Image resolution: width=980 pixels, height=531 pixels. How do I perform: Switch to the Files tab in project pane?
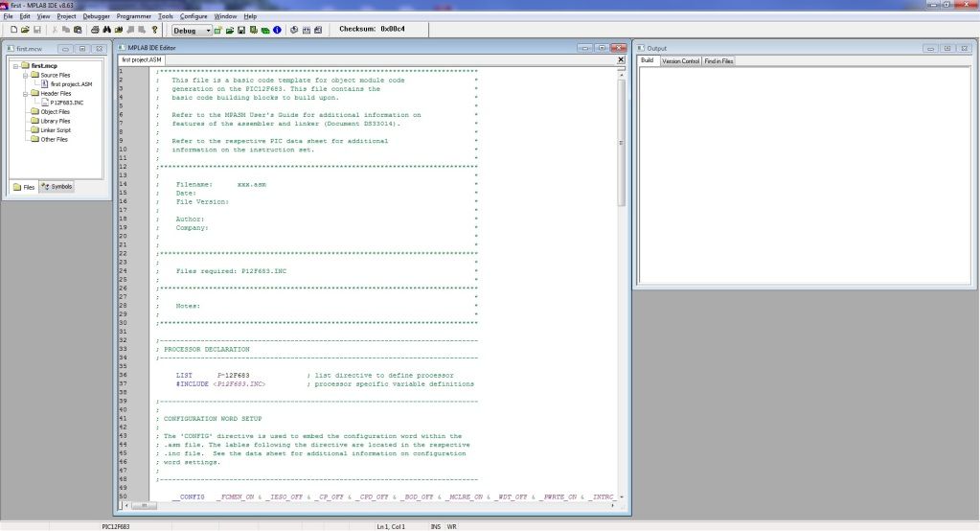coord(24,187)
